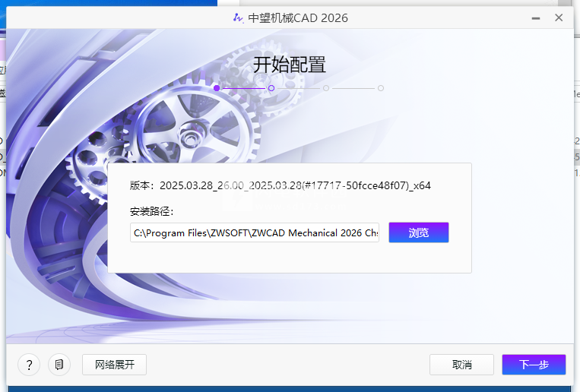Screen dimensions: 580x392
Task: Click the 网络展开 button
Action: pos(114,365)
